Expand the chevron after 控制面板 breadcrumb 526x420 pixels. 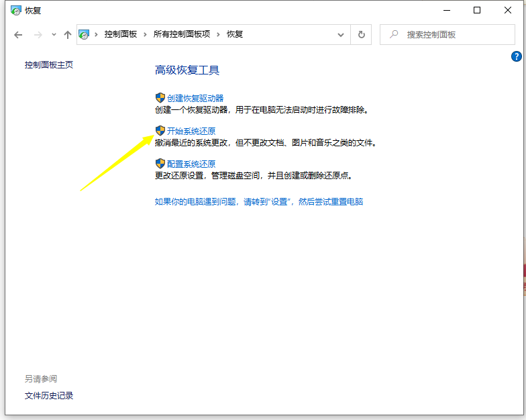[146, 34]
